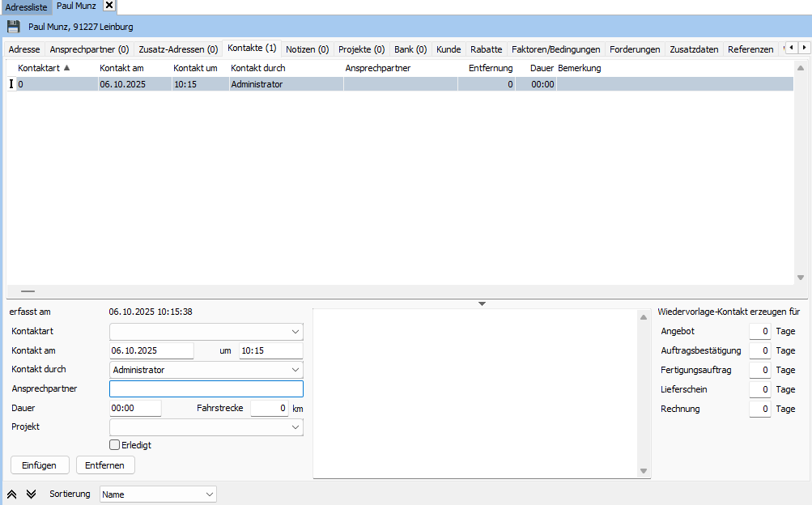The height and width of the screenshot is (505, 812).
Task: Switch to the Adressliste tab
Action: click(x=27, y=6)
